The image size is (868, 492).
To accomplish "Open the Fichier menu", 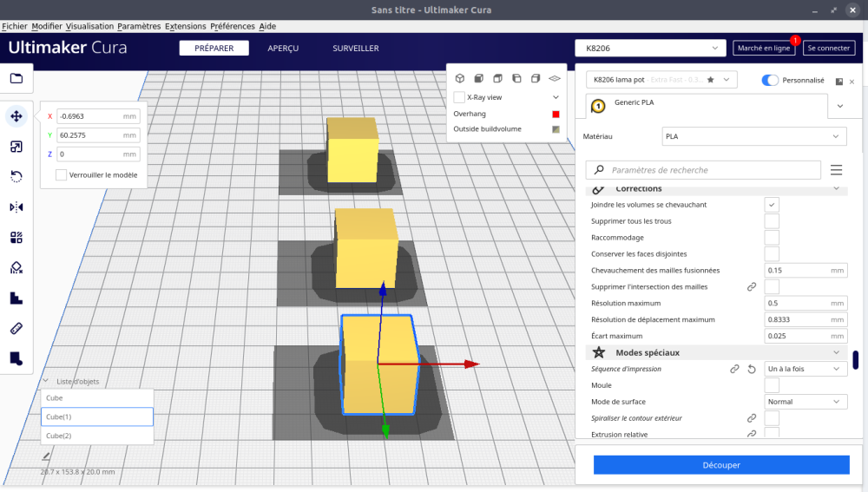I will coord(15,26).
